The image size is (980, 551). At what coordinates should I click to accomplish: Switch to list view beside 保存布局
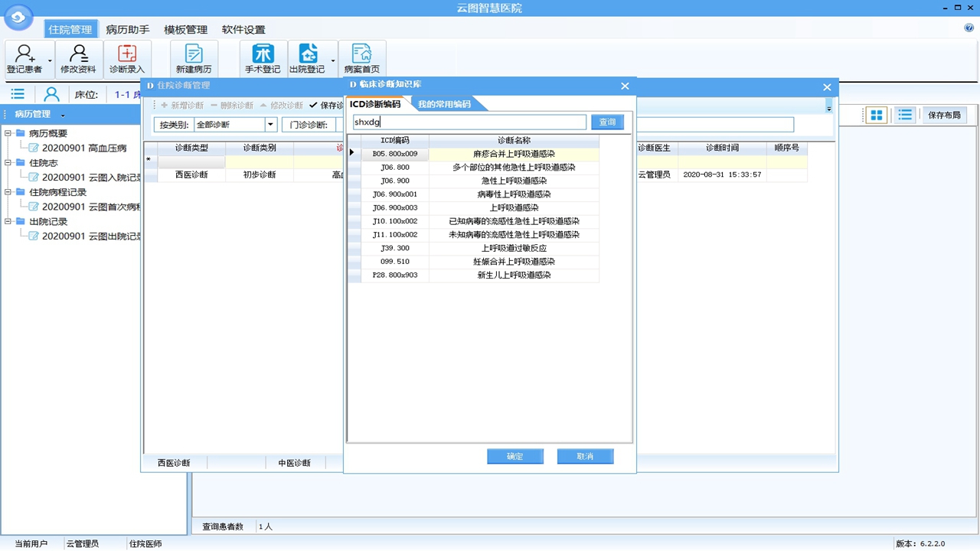(x=905, y=115)
